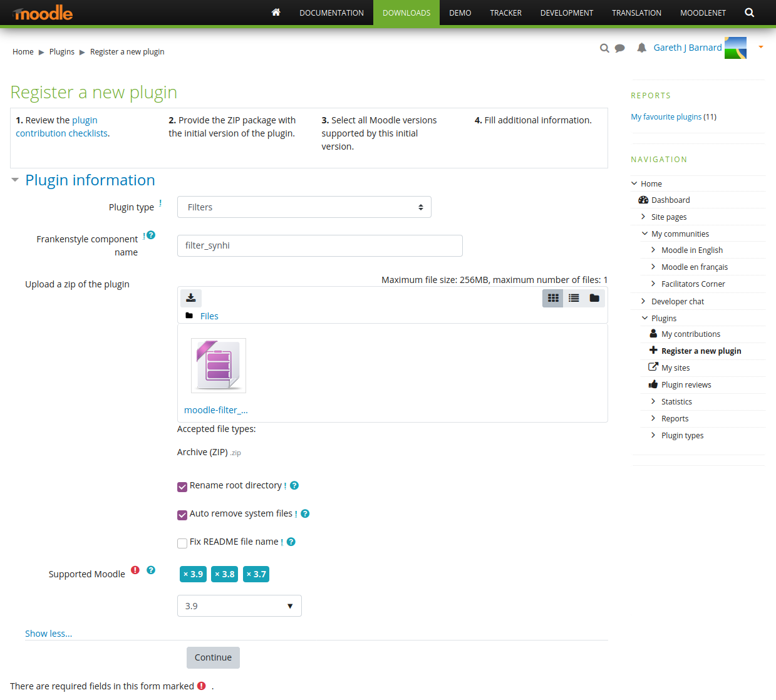
Task: Click the user avatar picture
Action: [735, 48]
